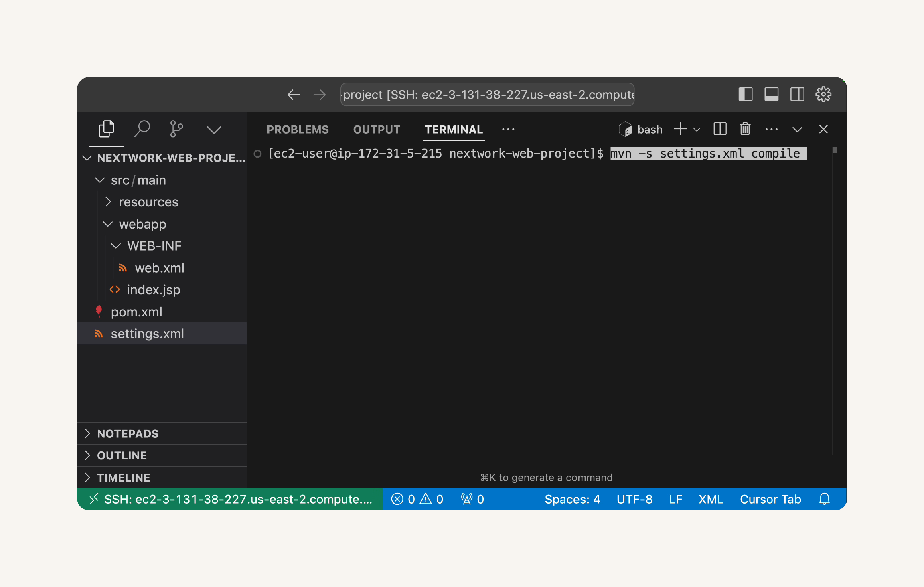
Task: Change encoding via UTF-8 status item
Action: [634, 499]
